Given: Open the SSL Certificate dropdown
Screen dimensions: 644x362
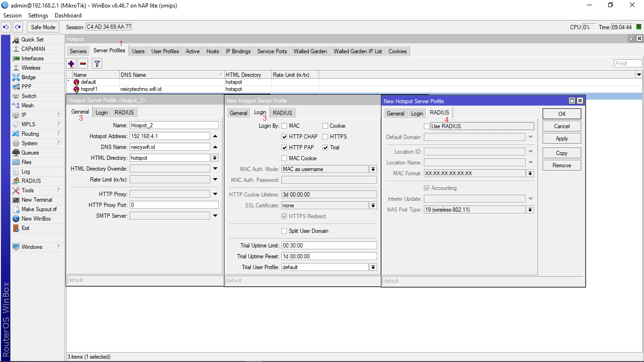Looking at the screenshot, I should pyautogui.click(x=373, y=206).
